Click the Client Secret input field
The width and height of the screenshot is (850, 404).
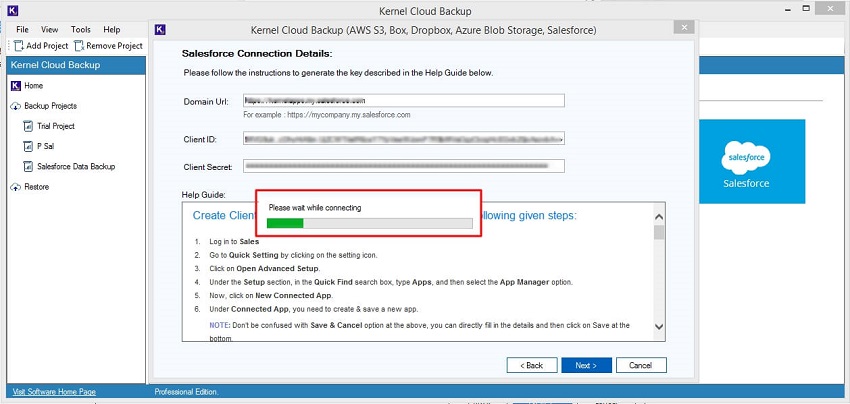pyautogui.click(x=404, y=166)
